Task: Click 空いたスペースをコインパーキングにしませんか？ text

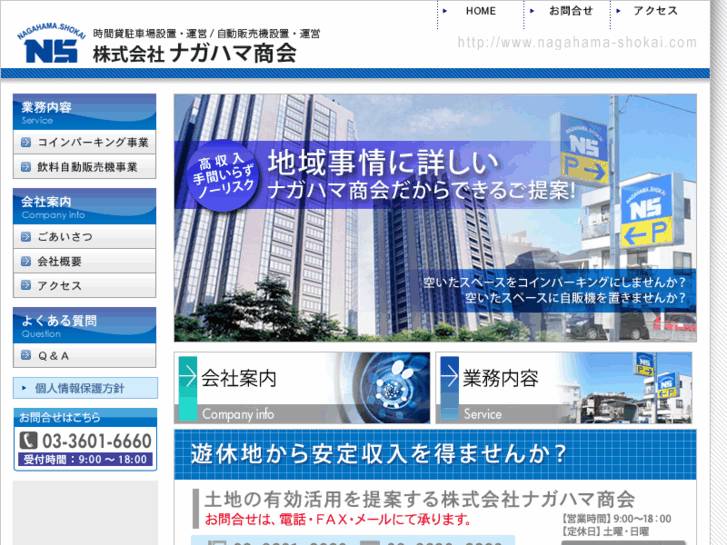Action: point(554,282)
